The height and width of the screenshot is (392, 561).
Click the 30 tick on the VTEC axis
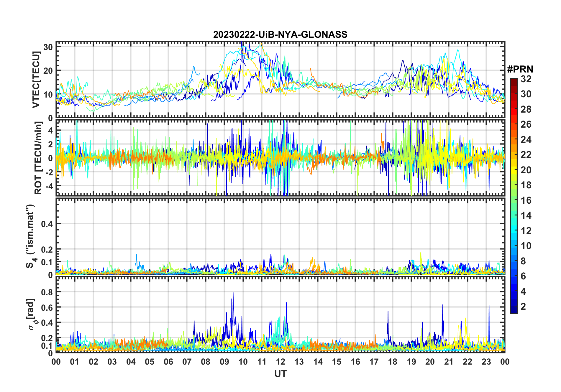tap(48, 47)
